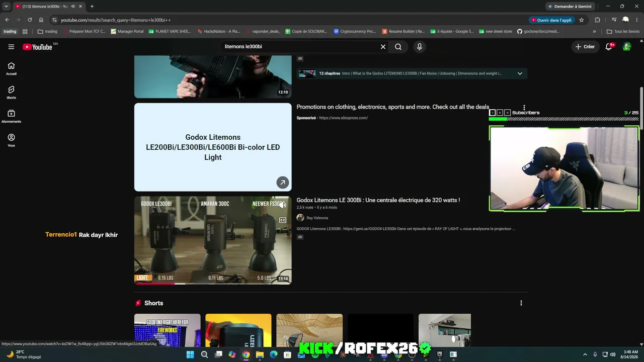Screen dimensions: 644x362
Task: Expand the tab search dropdown arrow
Action: (x=6, y=7)
